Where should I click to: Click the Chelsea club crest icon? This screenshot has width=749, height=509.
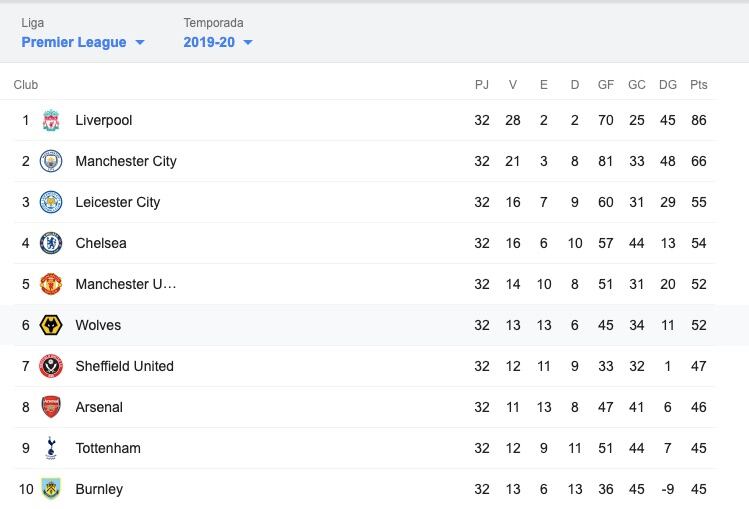(x=51, y=244)
